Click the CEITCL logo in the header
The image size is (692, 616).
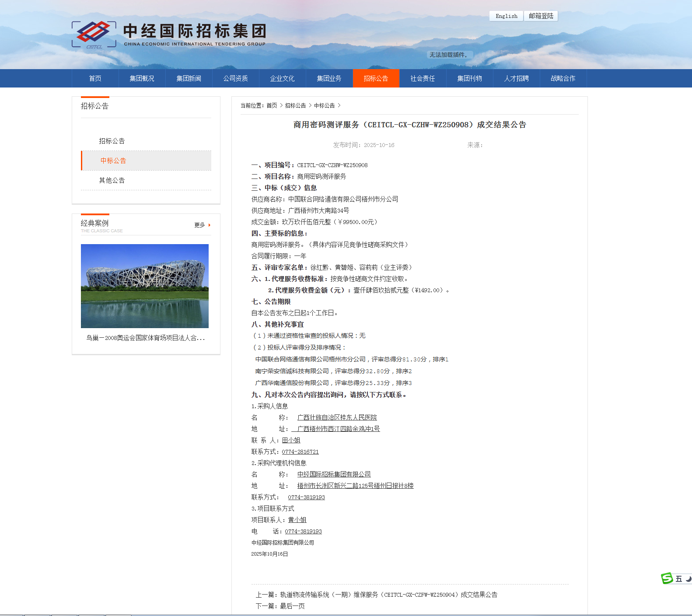pos(94,34)
